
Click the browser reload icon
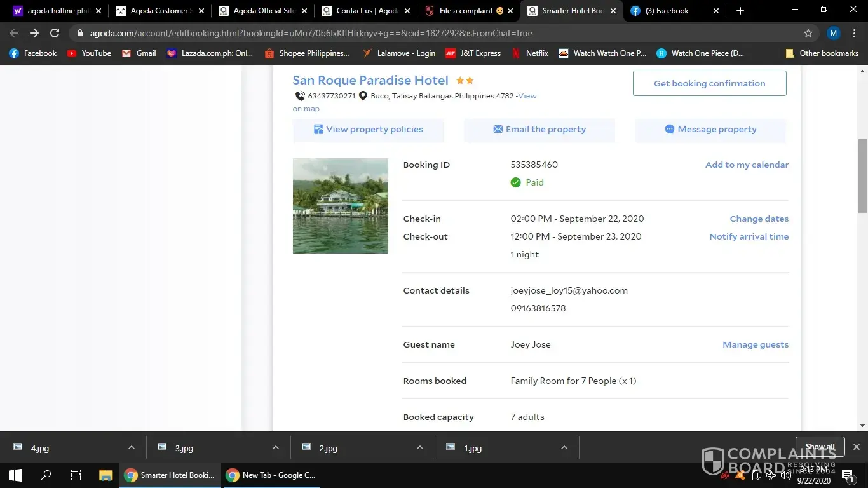point(55,33)
